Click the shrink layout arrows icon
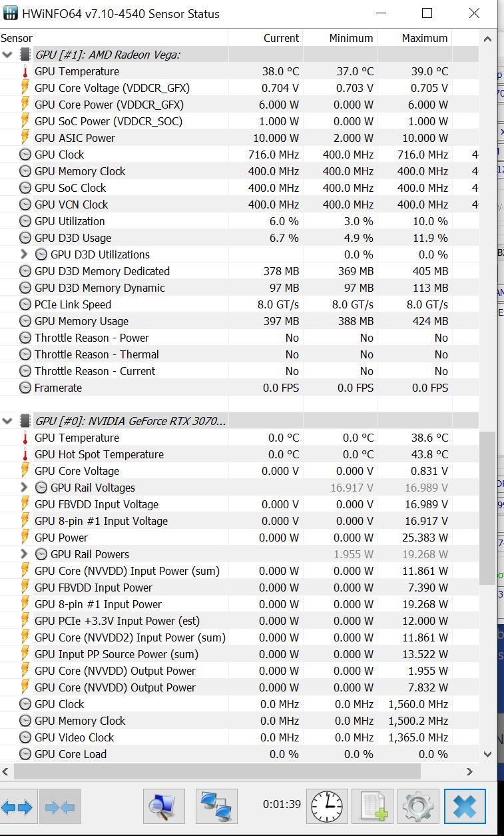 point(60,807)
